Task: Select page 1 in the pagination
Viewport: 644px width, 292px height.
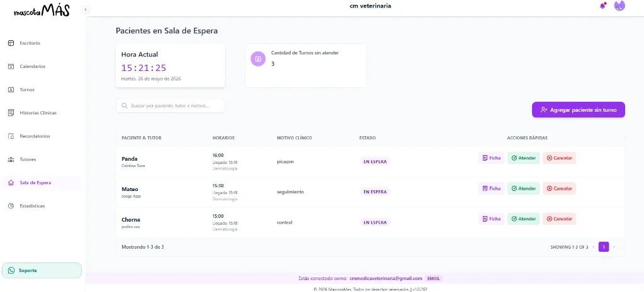Action: coord(603,247)
